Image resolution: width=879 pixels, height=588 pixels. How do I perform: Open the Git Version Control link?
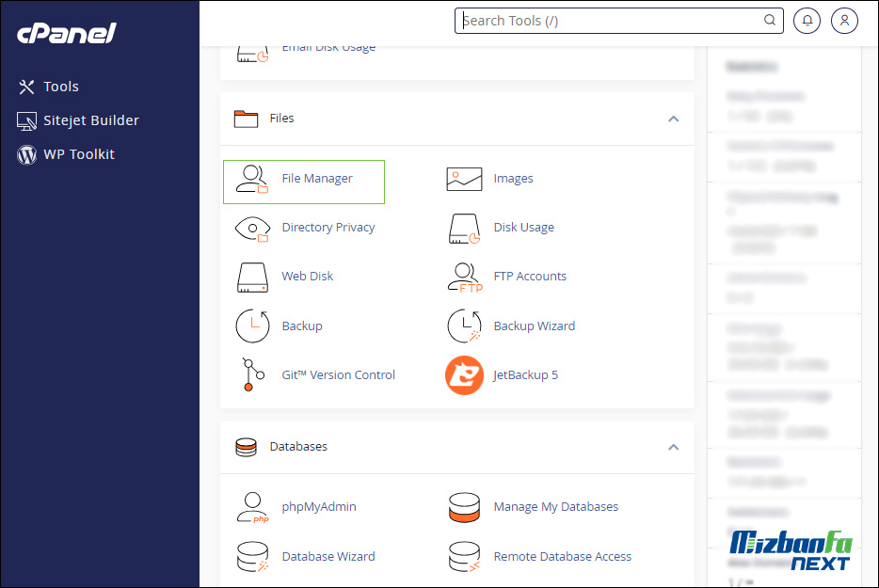click(339, 374)
